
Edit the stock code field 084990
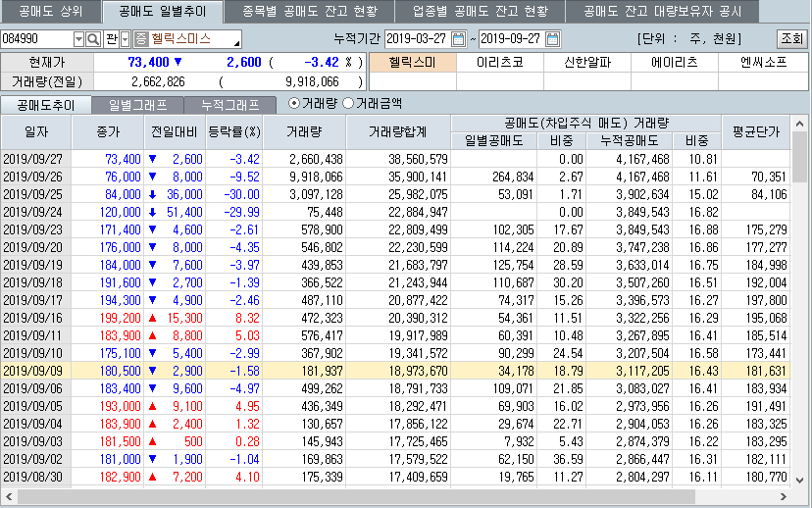tap(37, 39)
